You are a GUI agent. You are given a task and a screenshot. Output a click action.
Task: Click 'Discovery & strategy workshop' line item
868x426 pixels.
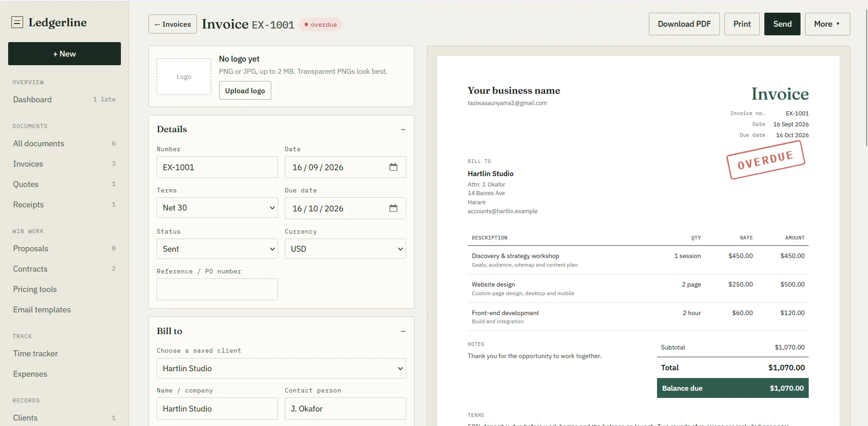(x=638, y=260)
